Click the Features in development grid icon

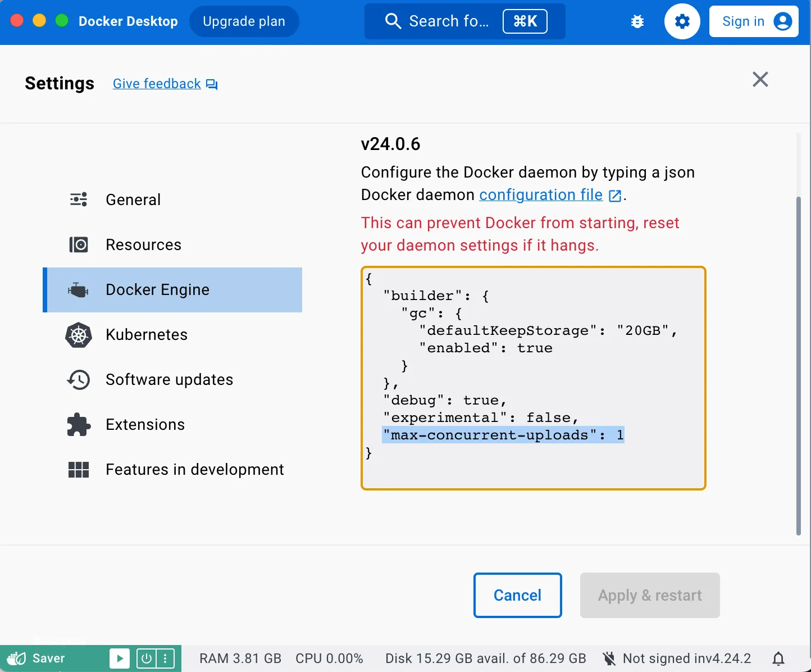click(79, 470)
